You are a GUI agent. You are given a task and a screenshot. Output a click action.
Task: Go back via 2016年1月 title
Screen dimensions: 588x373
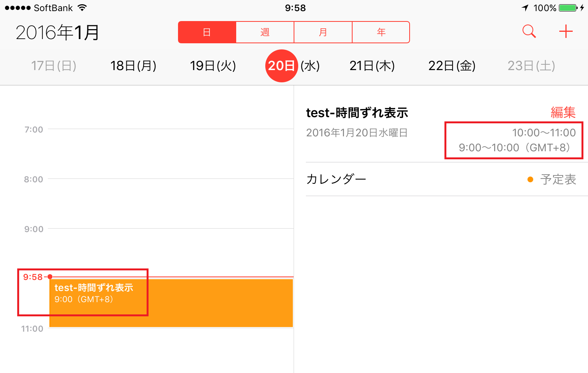pos(57,33)
